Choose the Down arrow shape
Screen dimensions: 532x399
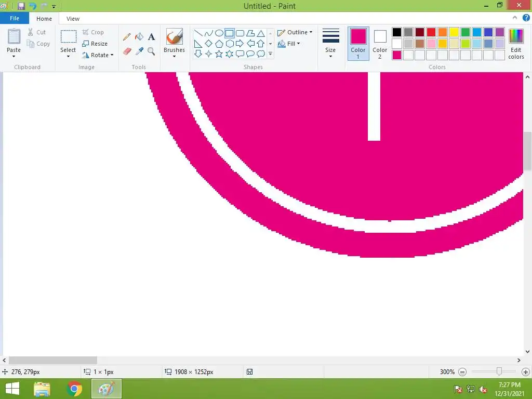pyautogui.click(x=198, y=54)
